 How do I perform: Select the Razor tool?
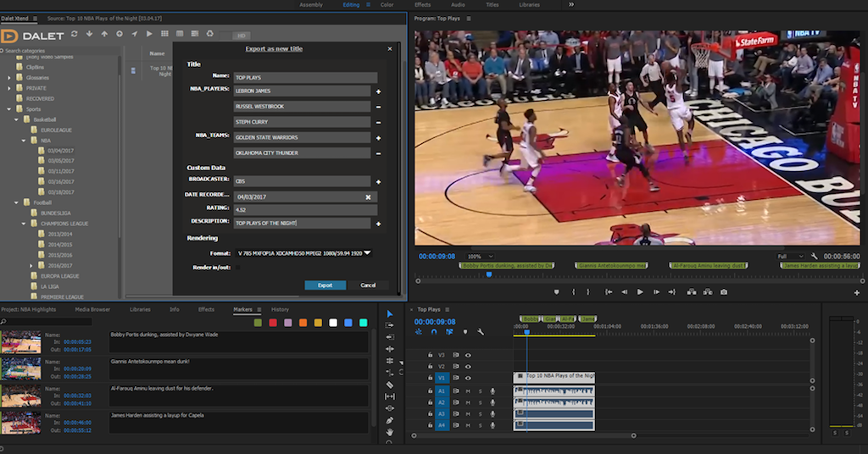coord(390,385)
